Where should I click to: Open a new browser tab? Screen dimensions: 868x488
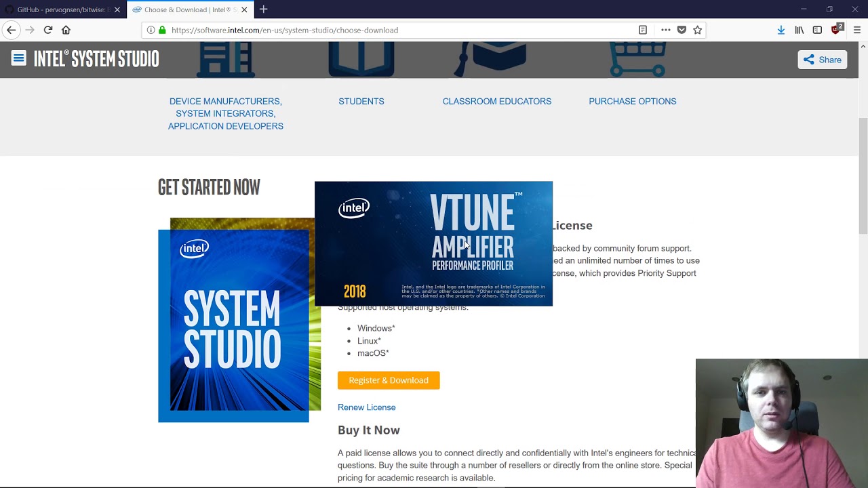click(264, 9)
